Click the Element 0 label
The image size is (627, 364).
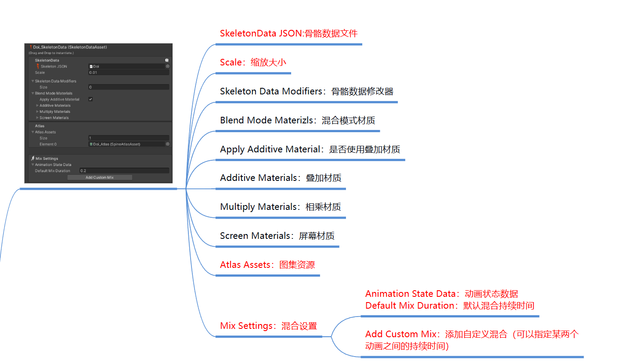coord(48,144)
